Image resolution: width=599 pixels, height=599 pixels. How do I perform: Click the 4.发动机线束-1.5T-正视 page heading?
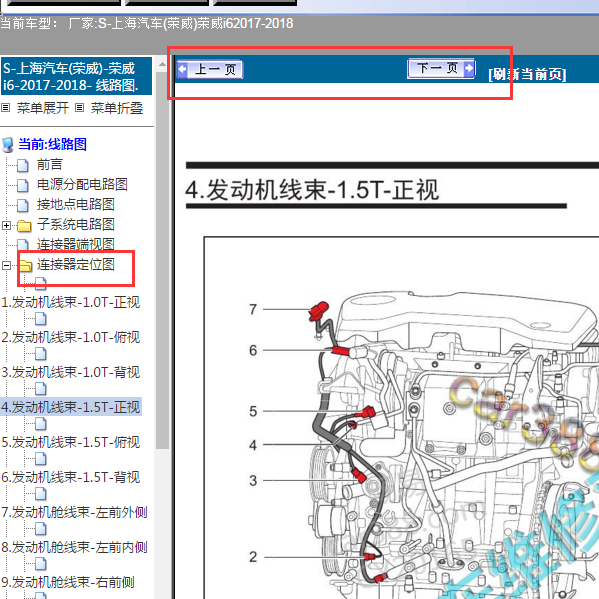(x=312, y=190)
